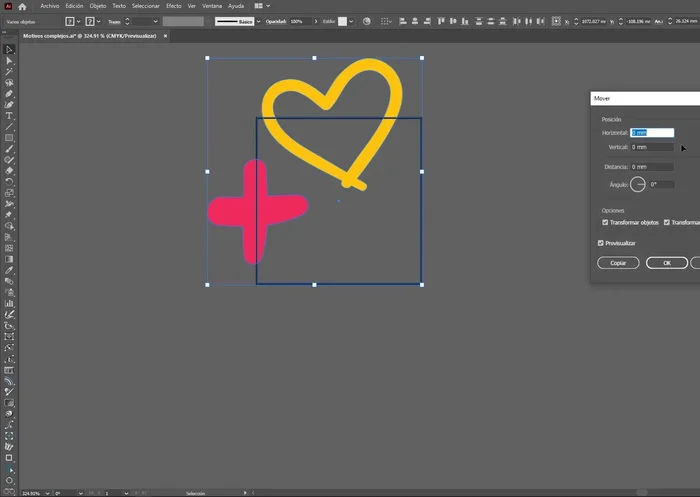The image size is (700, 497).
Task: Select the Rotate tool
Action: click(x=9, y=181)
